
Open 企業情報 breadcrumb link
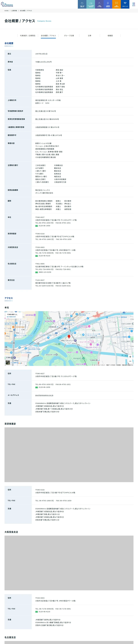click(x=14, y=11)
